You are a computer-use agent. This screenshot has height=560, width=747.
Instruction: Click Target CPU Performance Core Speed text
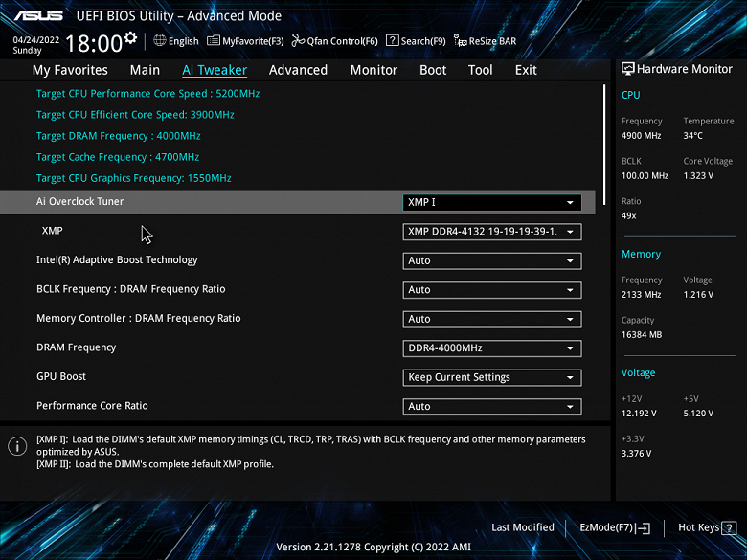coord(148,94)
